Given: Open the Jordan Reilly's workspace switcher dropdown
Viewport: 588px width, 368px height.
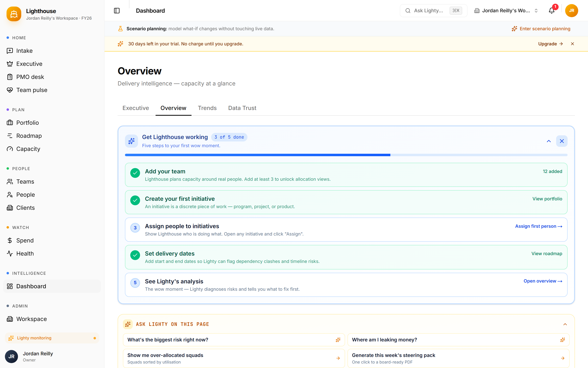Looking at the screenshot, I should pos(506,11).
